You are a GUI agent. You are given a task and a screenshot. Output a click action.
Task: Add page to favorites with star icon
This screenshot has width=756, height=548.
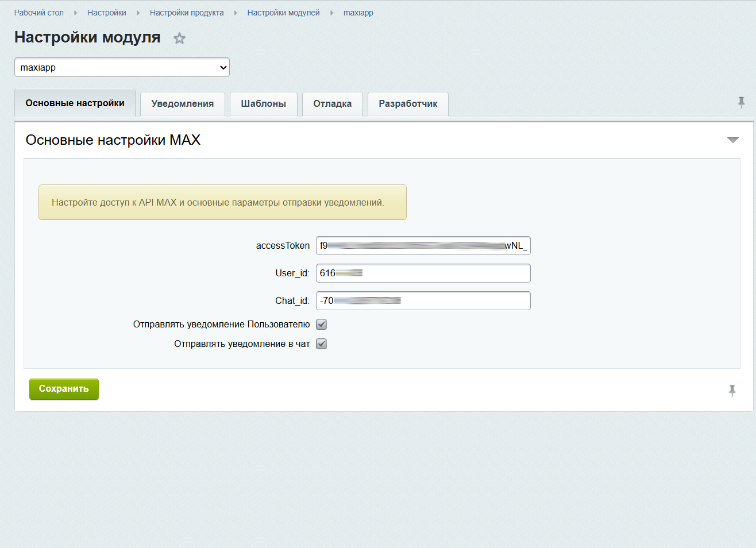[180, 38]
